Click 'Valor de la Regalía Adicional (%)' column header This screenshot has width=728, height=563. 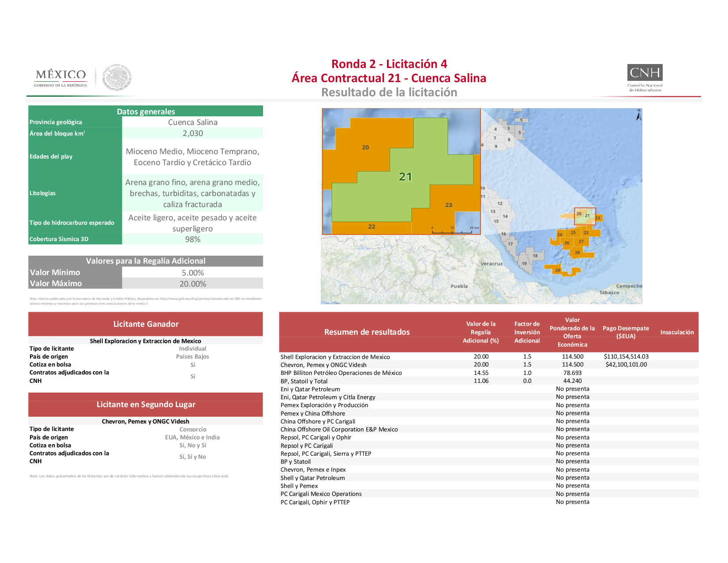click(481, 332)
